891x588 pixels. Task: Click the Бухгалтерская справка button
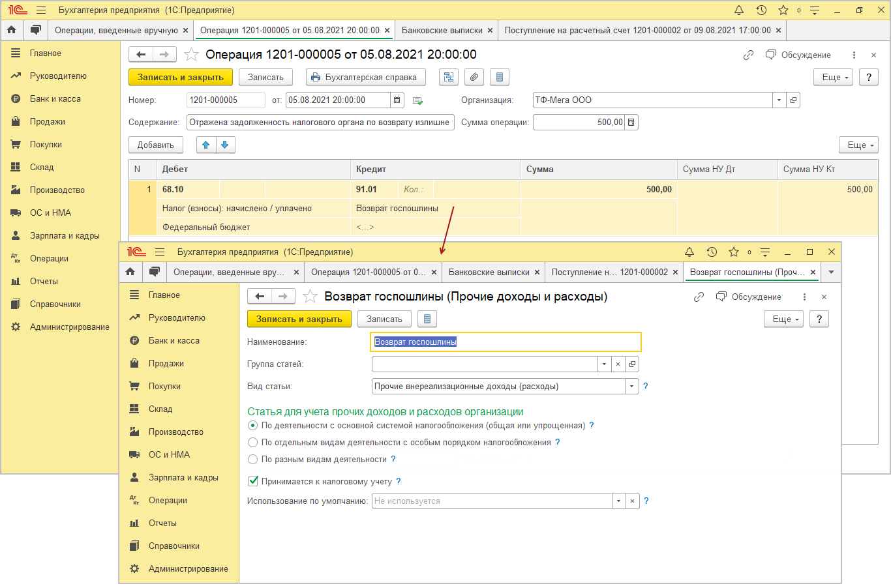pos(365,77)
